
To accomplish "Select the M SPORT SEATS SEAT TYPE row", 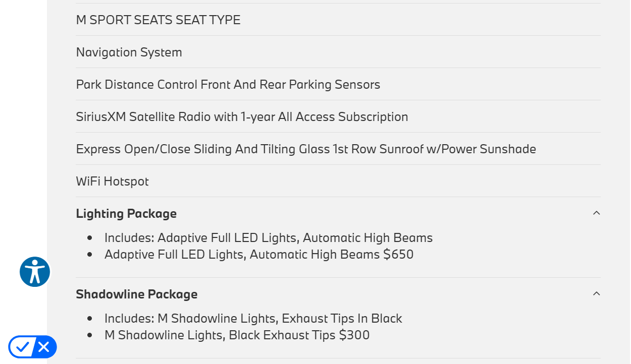I will click(158, 20).
